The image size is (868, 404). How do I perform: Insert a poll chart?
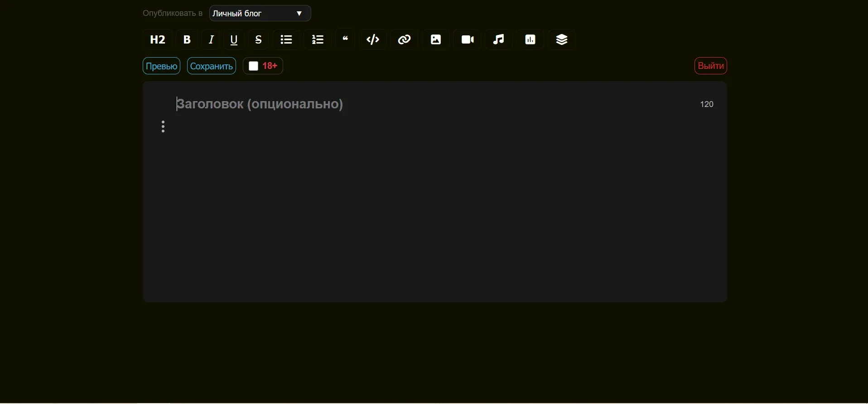(531, 40)
